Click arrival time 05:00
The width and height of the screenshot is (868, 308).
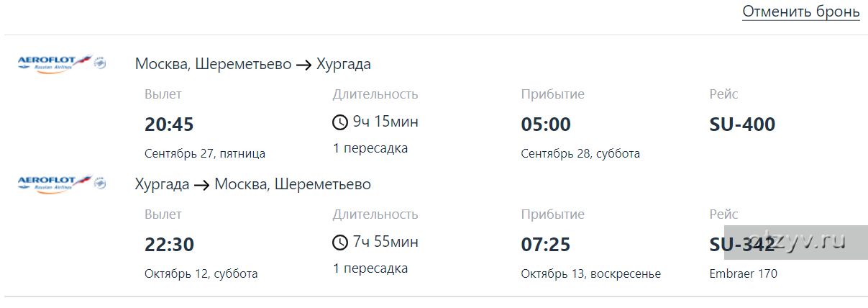(x=546, y=124)
